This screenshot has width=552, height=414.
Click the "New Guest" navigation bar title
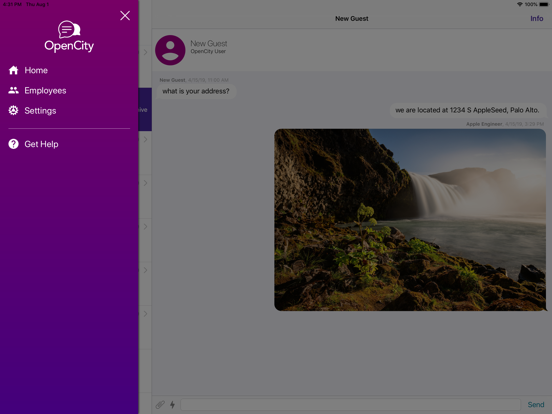point(352,19)
